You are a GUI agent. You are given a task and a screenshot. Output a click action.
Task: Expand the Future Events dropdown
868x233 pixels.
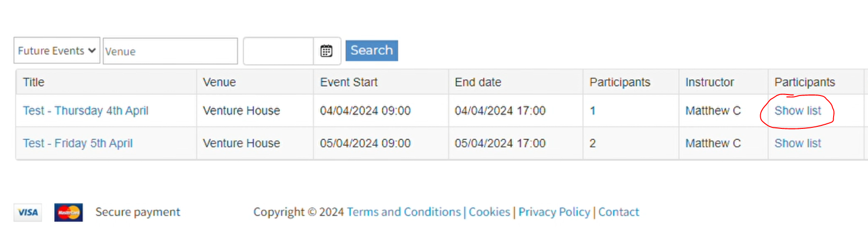(57, 51)
